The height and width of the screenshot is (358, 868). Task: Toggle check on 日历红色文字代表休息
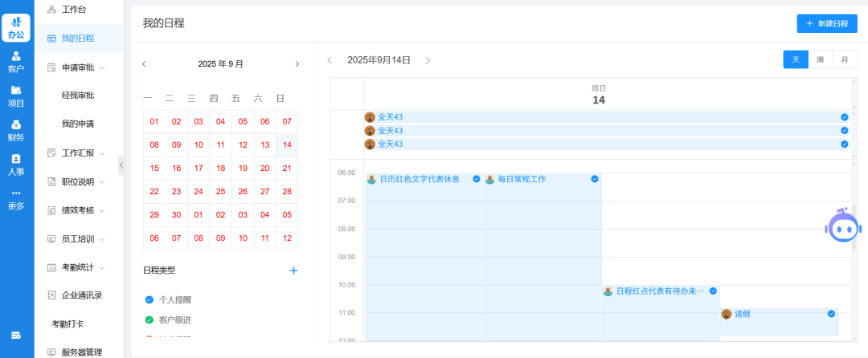click(476, 179)
